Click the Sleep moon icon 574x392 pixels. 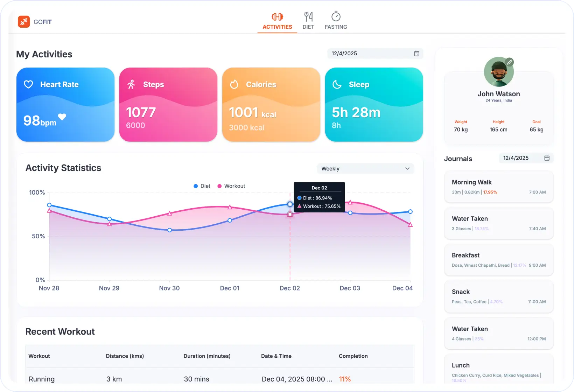click(x=336, y=84)
